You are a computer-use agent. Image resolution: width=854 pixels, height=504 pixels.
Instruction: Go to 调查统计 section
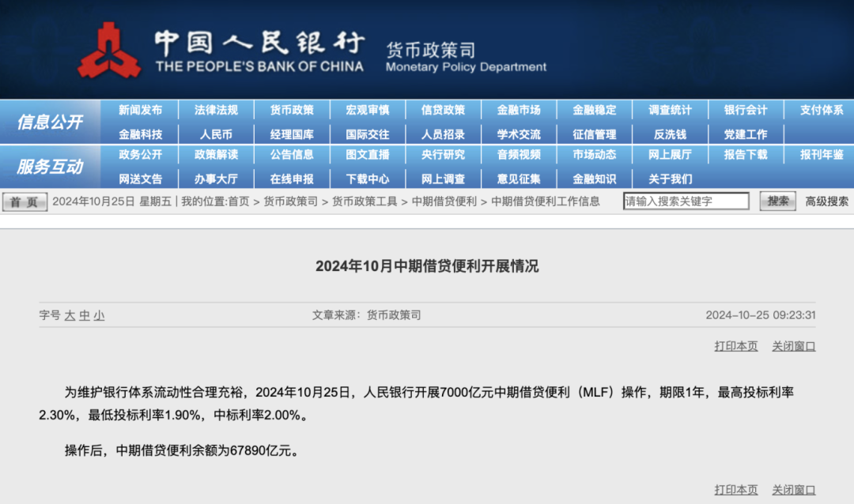671,110
